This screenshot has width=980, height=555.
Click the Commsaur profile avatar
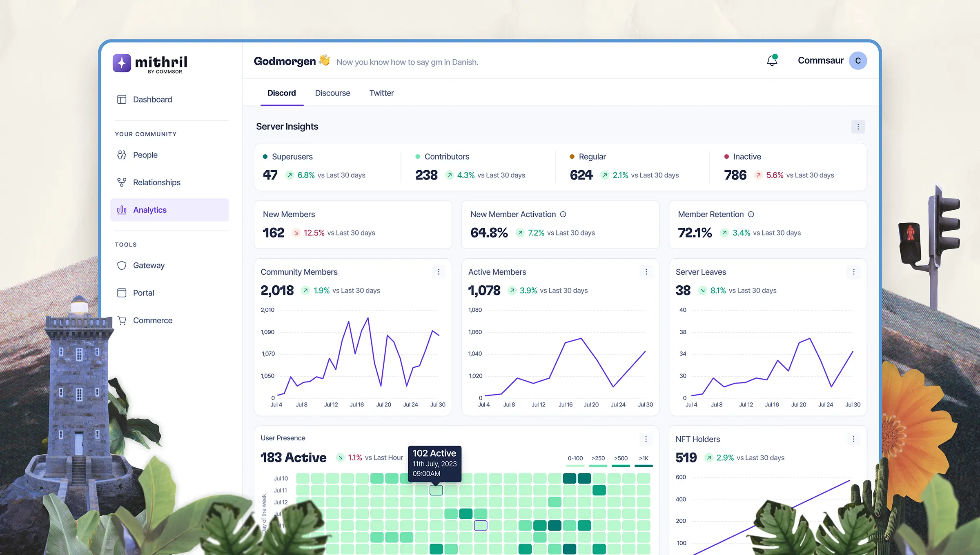(858, 61)
